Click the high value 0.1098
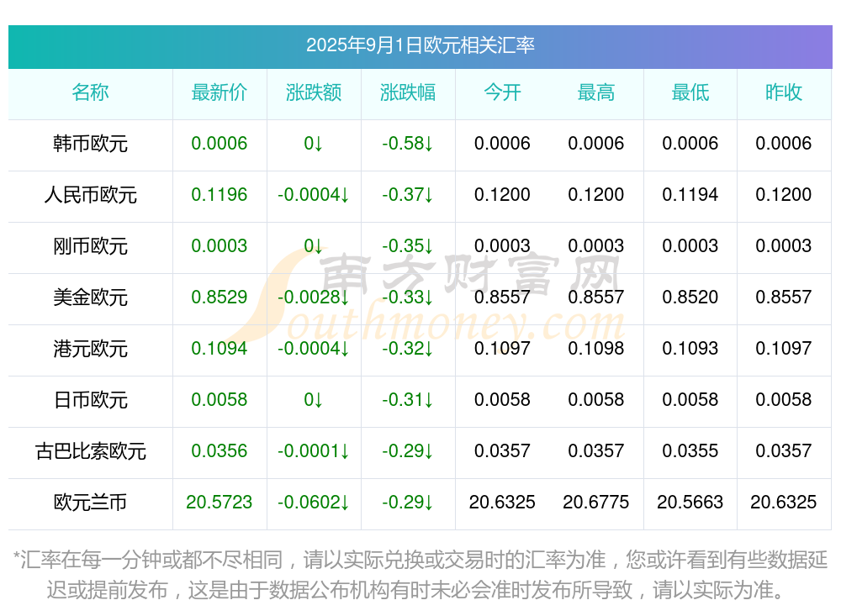Viewport: 841px width, 616px height. click(596, 349)
